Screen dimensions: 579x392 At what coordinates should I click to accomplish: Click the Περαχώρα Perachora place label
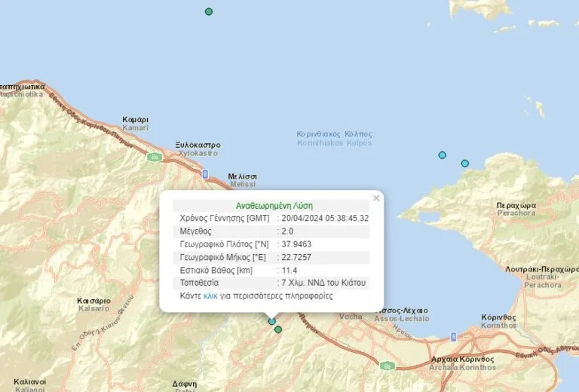point(516,210)
